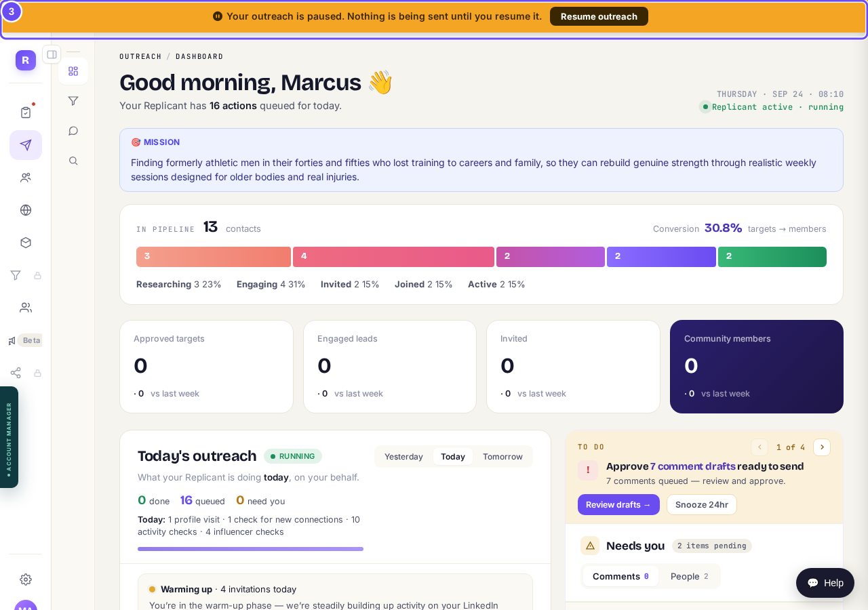Click the Dashboard breadcrumb
Image resolution: width=868 pixels, height=610 pixels.
coord(199,56)
